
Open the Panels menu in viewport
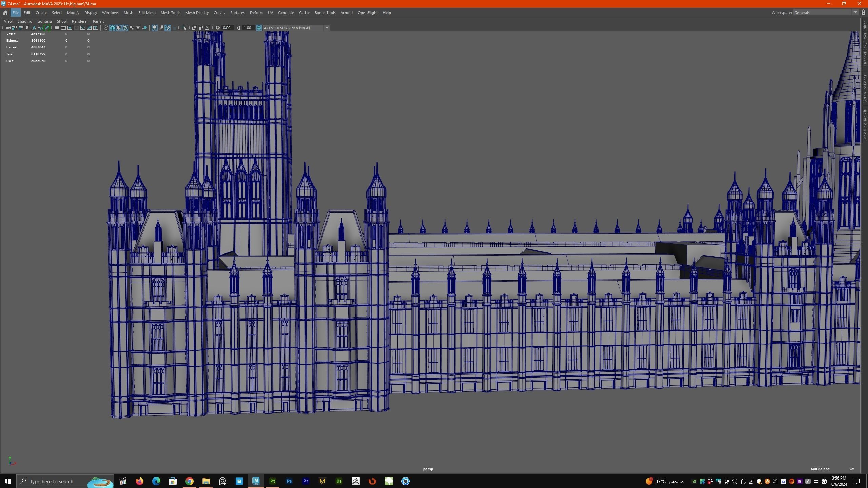[98, 21]
